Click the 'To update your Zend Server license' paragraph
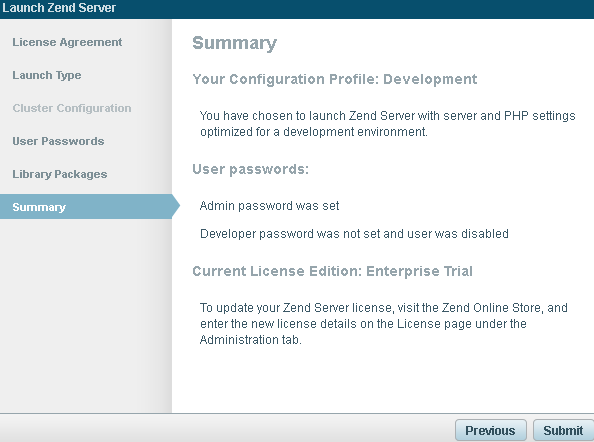Image resolution: width=594 pixels, height=442 pixels. (383, 323)
